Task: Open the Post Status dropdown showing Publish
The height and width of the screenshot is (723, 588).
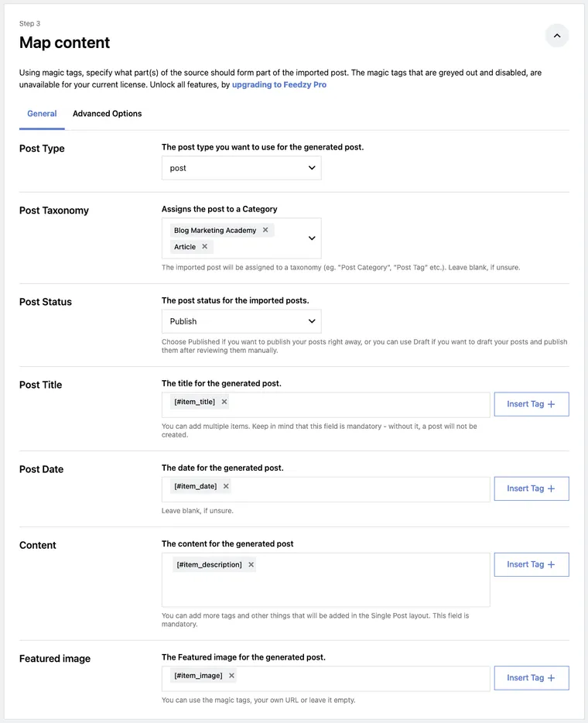Action: 241,321
